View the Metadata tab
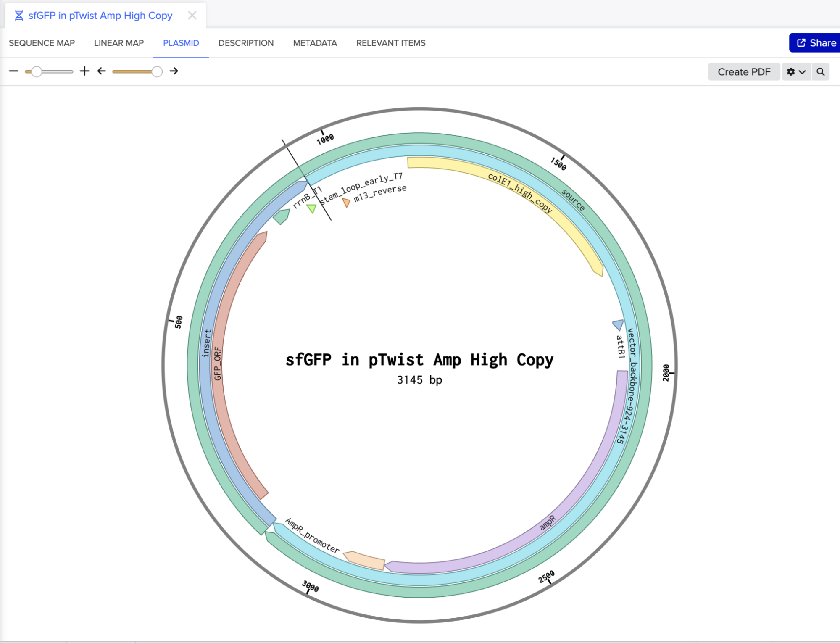Screen dimensions: 840x643 315,43
